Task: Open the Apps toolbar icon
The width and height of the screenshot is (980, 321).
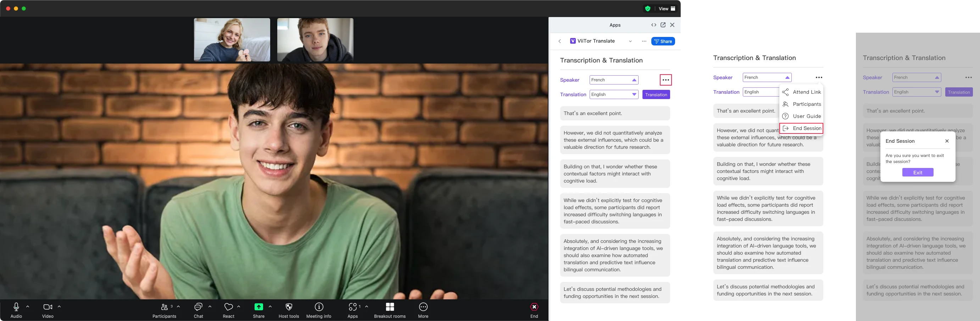Action: tap(353, 307)
